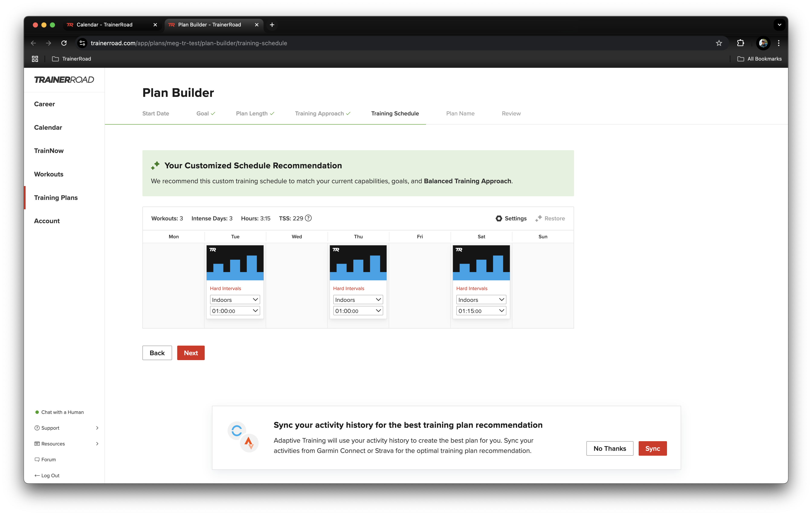
Task: Open Chrome three-dot menu
Action: pos(779,43)
